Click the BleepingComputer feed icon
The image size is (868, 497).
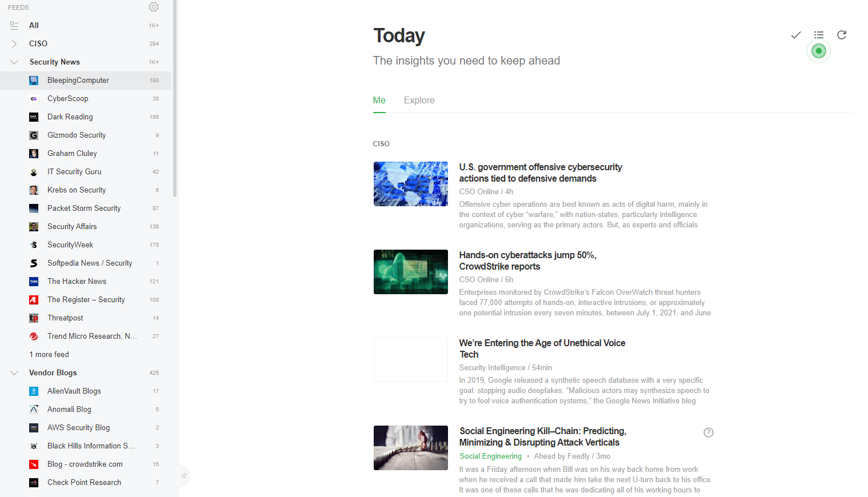(34, 81)
